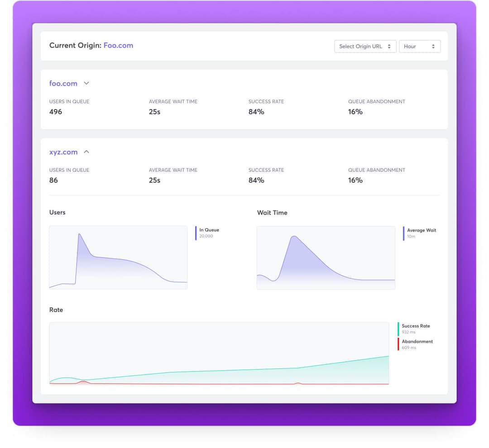Toggle the Abandonment legend label
This screenshot has width=489, height=448.
coord(417,341)
